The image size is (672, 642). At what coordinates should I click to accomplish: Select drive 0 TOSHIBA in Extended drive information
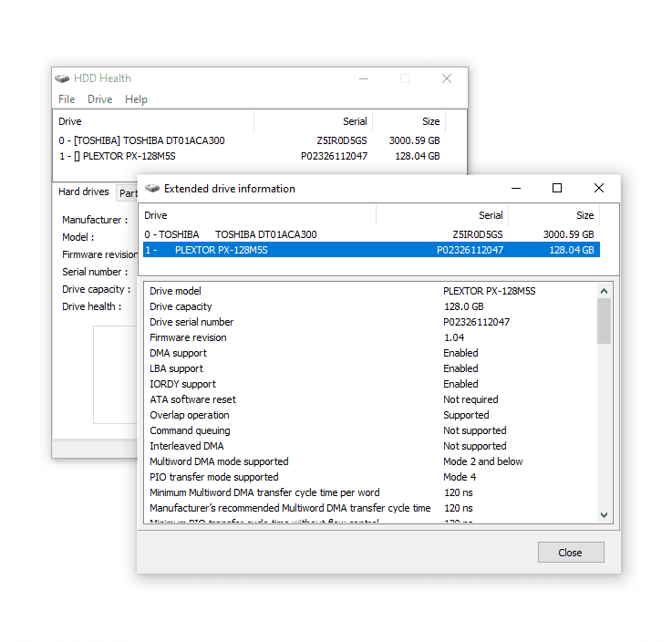[371, 234]
